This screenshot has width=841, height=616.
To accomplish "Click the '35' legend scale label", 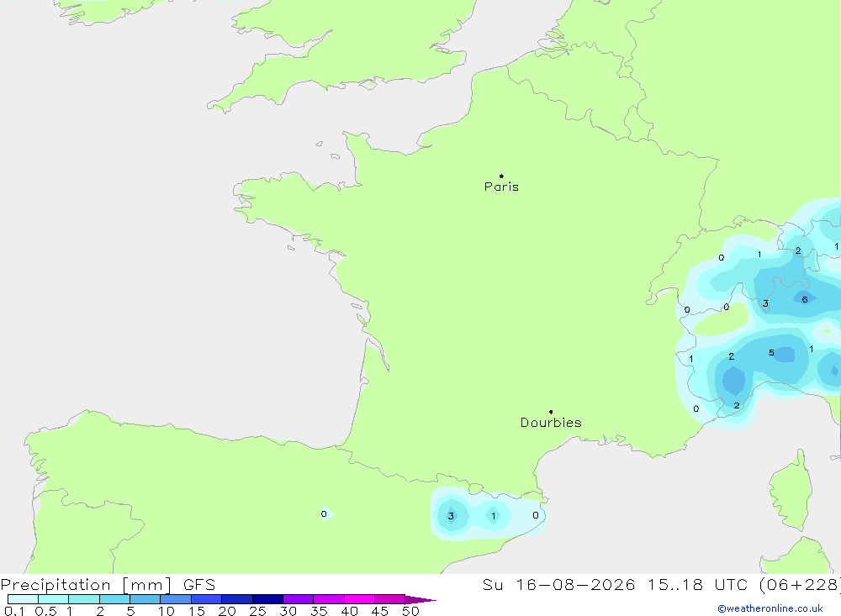I will 319,611.
